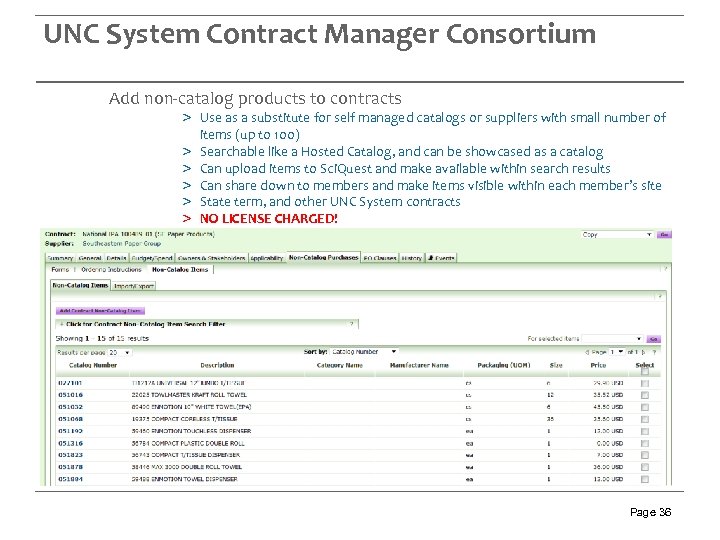The image size is (720, 540).
Task: Check the box for item 051884
Action: [x=645, y=479]
